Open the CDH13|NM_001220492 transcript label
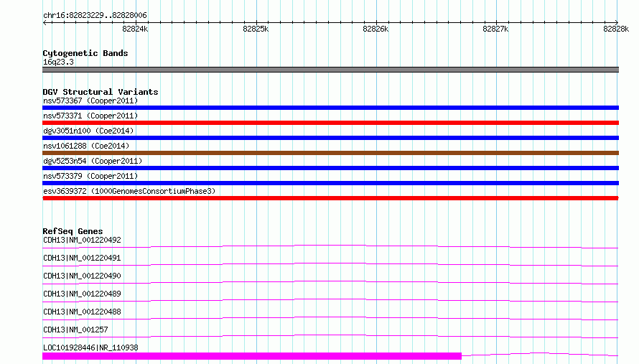This screenshot has width=639, height=364. (x=82, y=240)
